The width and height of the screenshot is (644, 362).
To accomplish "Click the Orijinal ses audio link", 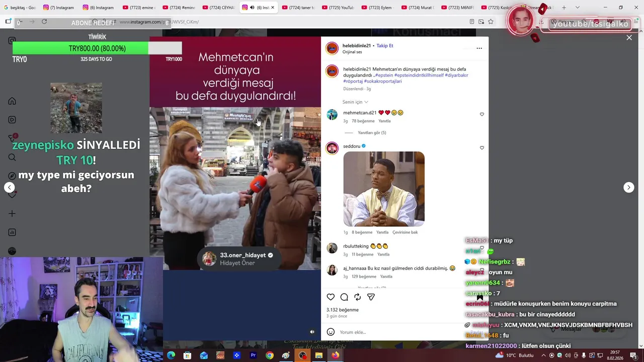I will coord(352,52).
